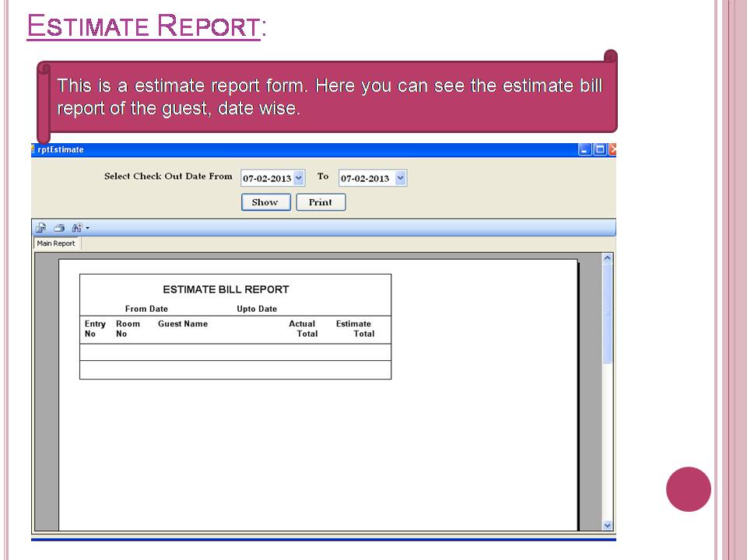Select the Main Report tab
The image size is (747, 560).
56,243
